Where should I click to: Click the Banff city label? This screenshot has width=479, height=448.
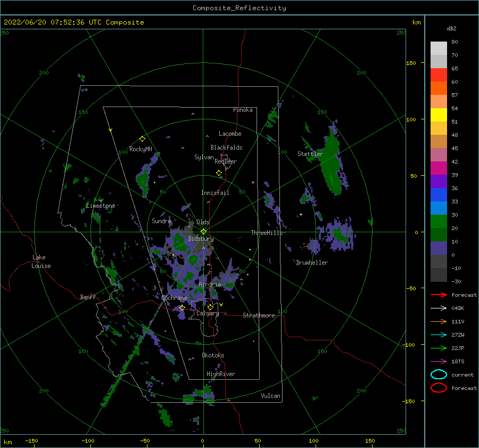(88, 297)
